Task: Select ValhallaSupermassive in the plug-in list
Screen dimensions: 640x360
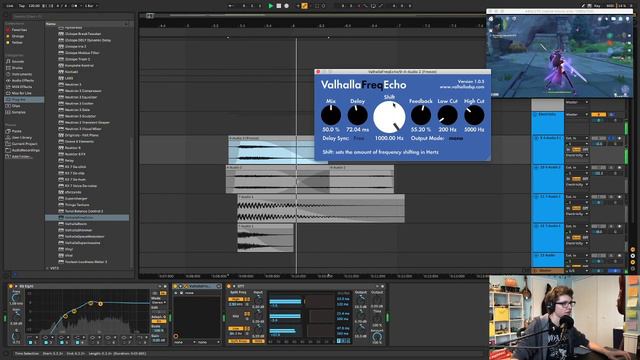Action: pyautogui.click(x=82, y=243)
